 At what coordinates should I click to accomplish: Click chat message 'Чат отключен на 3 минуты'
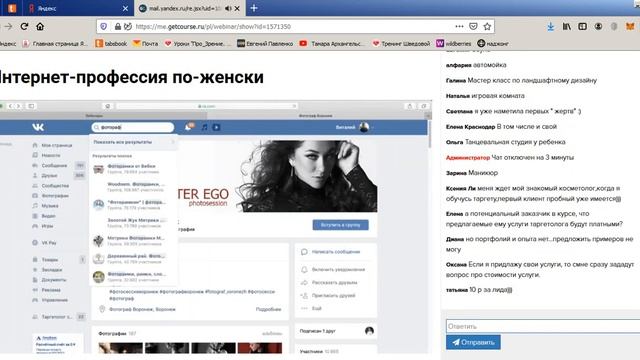click(x=533, y=157)
